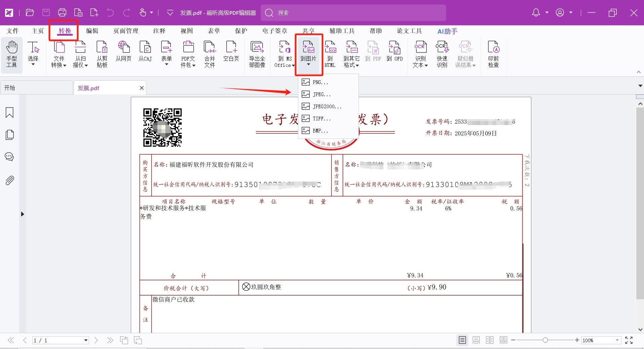Open the File (文件) menu tab
Viewport: 644px width, 349px height.
point(13,31)
